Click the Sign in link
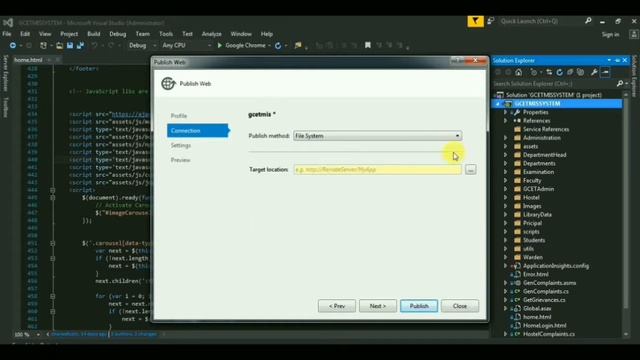 click(610, 35)
